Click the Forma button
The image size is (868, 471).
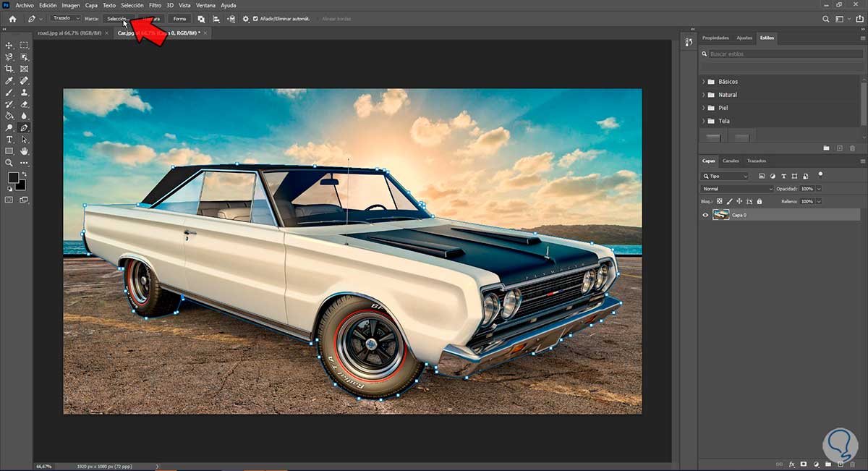click(179, 19)
